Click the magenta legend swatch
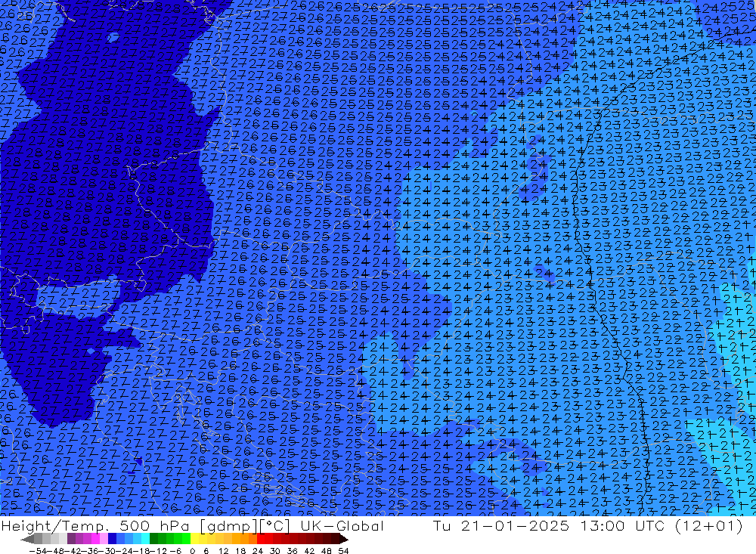 (95, 539)
